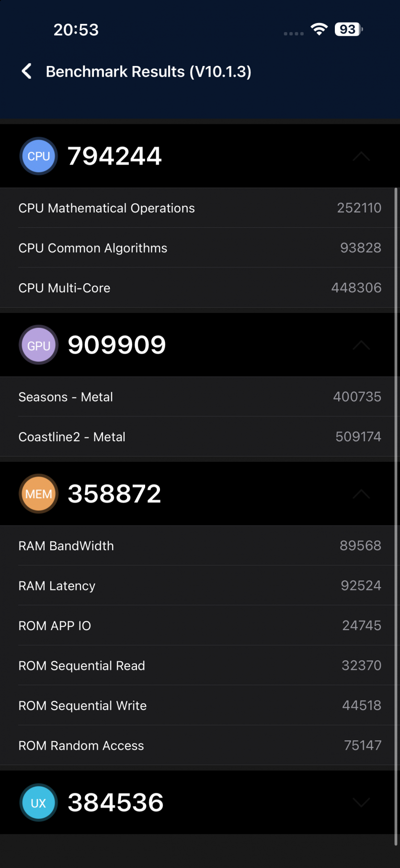Select the RAM Latency row
Screen dimensions: 400x868
(x=199, y=586)
